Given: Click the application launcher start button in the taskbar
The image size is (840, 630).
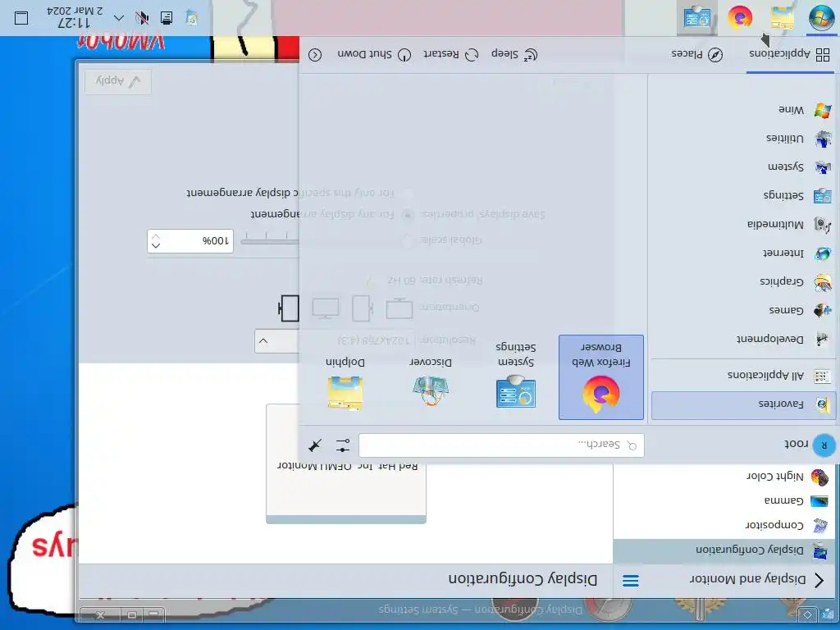Looking at the screenshot, I should tap(820, 18).
